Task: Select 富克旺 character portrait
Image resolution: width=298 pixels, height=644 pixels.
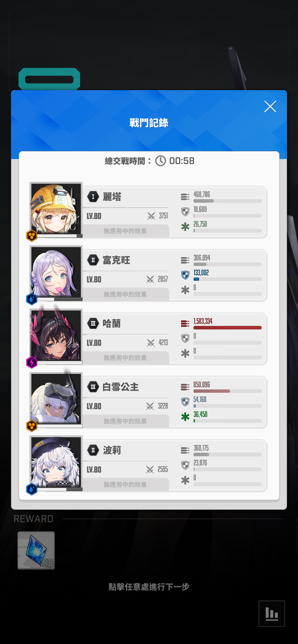Action: [56, 272]
